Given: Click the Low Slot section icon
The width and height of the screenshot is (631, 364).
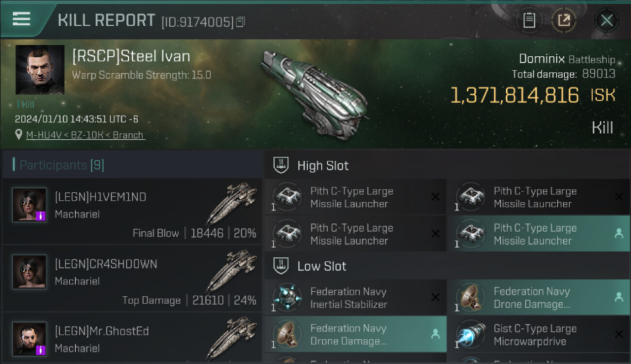Looking at the screenshot, I should pos(282,266).
